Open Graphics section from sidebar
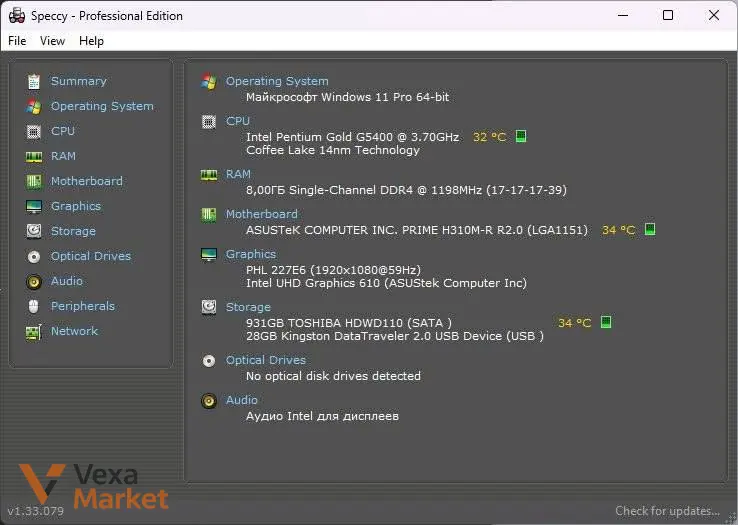738x525 pixels. click(x=76, y=206)
